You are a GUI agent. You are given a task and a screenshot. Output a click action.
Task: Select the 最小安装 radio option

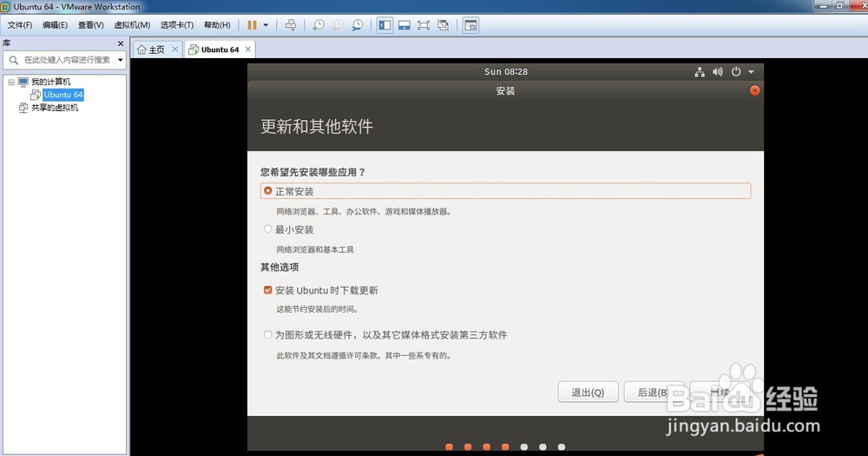click(x=268, y=228)
